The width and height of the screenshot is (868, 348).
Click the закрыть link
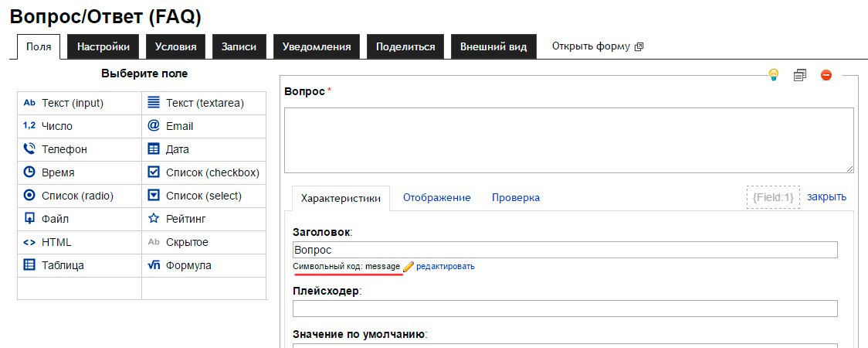[826, 196]
